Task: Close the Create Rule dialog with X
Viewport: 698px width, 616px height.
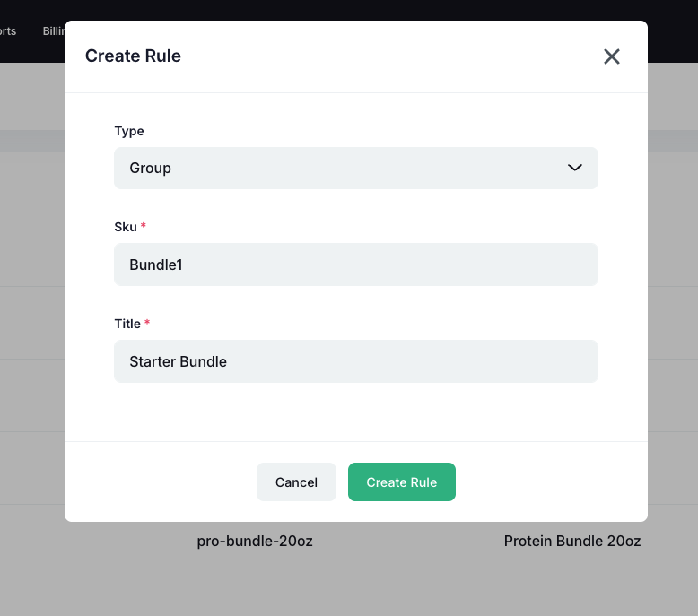Action: pyautogui.click(x=612, y=56)
